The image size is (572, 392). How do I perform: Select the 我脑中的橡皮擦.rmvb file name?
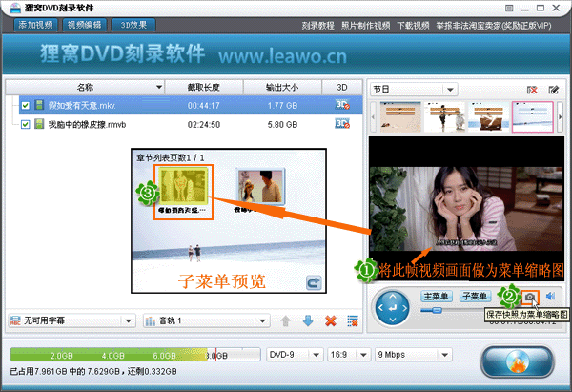click(x=87, y=124)
